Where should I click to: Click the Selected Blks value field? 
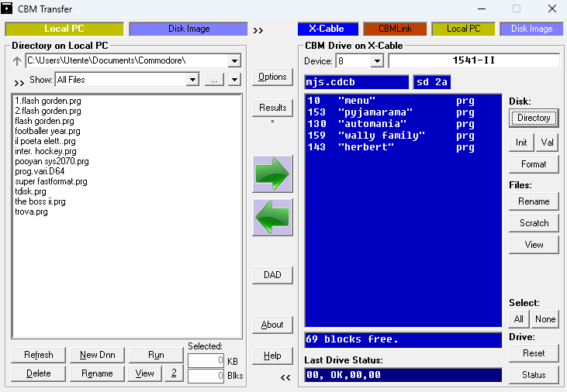(x=206, y=376)
